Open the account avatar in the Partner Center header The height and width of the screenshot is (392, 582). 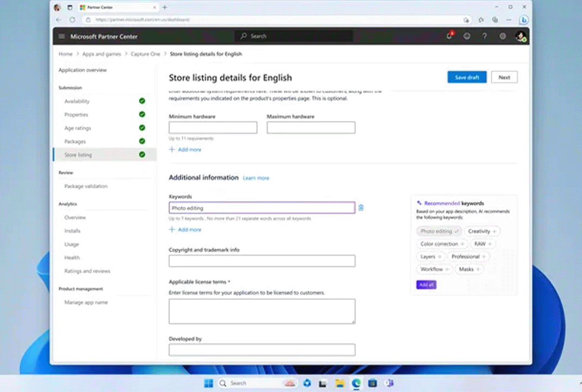[520, 36]
